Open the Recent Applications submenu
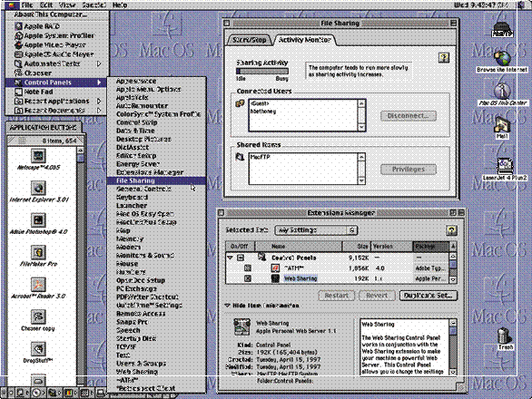This screenshot has width=532, height=399. point(56,101)
